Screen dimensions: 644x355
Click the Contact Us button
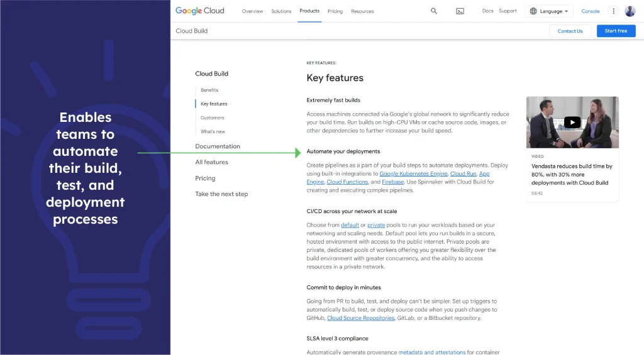coord(570,31)
